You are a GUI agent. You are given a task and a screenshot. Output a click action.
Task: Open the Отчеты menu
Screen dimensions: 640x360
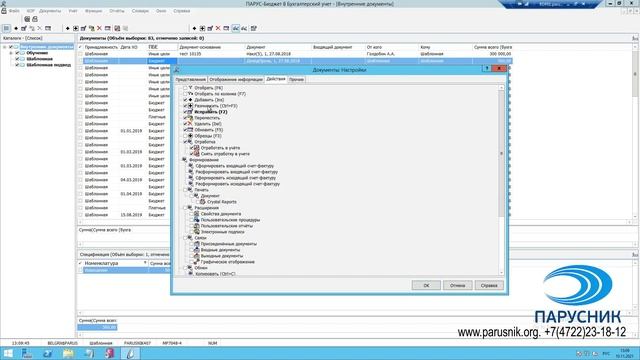point(117,11)
